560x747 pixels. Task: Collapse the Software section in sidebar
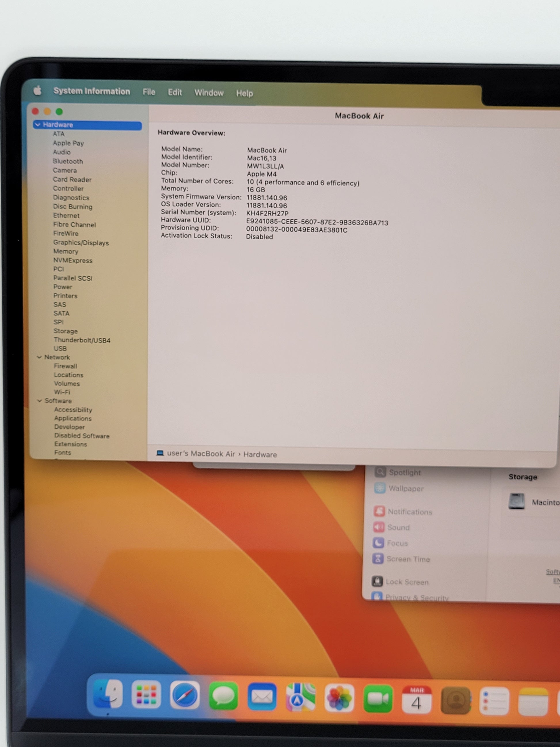point(39,401)
